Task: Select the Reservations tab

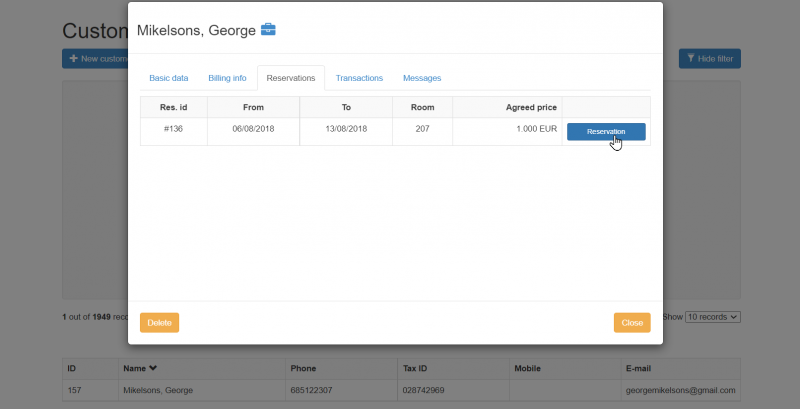Action: (291, 78)
